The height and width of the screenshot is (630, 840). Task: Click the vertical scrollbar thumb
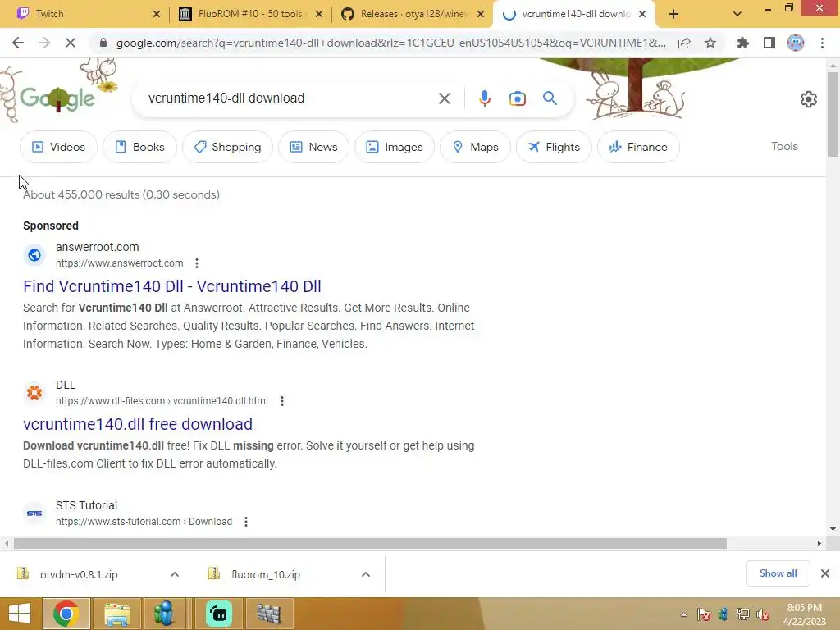coord(833,113)
